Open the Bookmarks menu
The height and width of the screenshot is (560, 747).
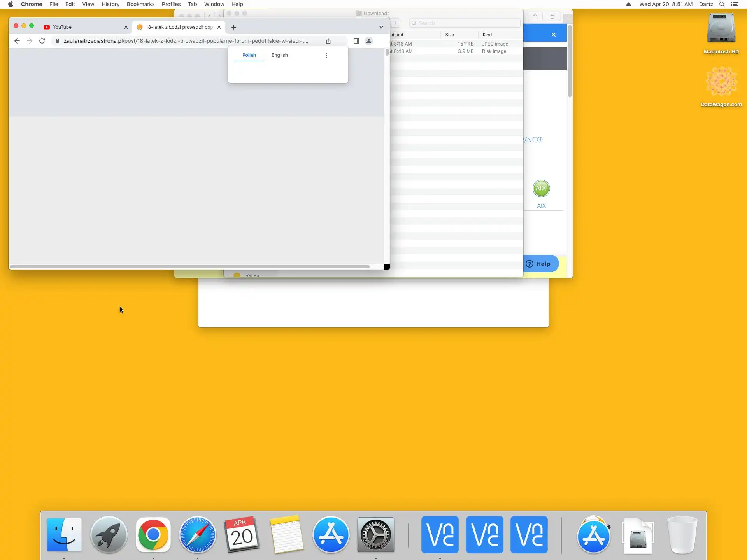[x=140, y=4]
